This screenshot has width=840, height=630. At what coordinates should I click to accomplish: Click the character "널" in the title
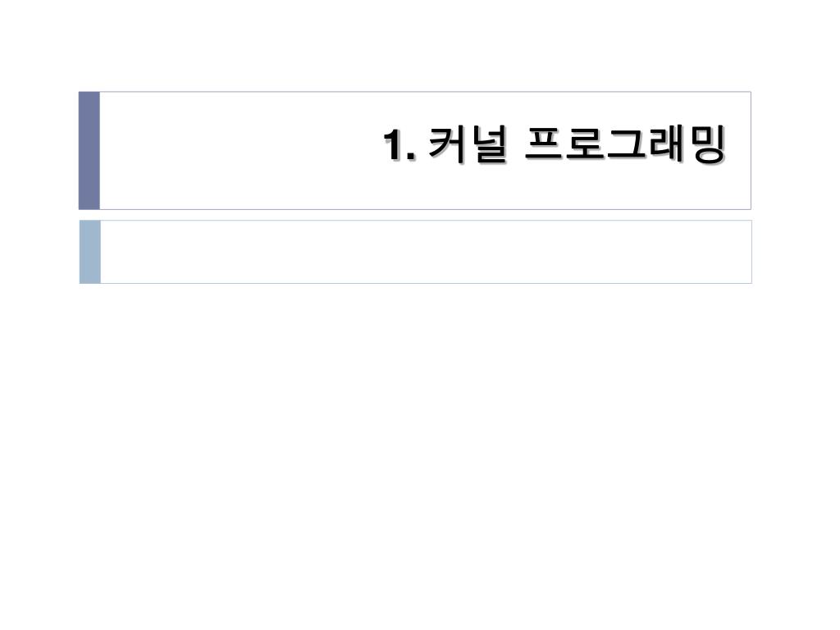(489, 144)
